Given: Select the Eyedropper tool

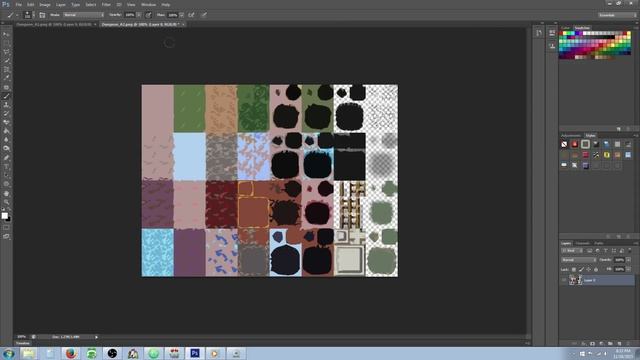Looking at the screenshot, I should coord(6,78).
